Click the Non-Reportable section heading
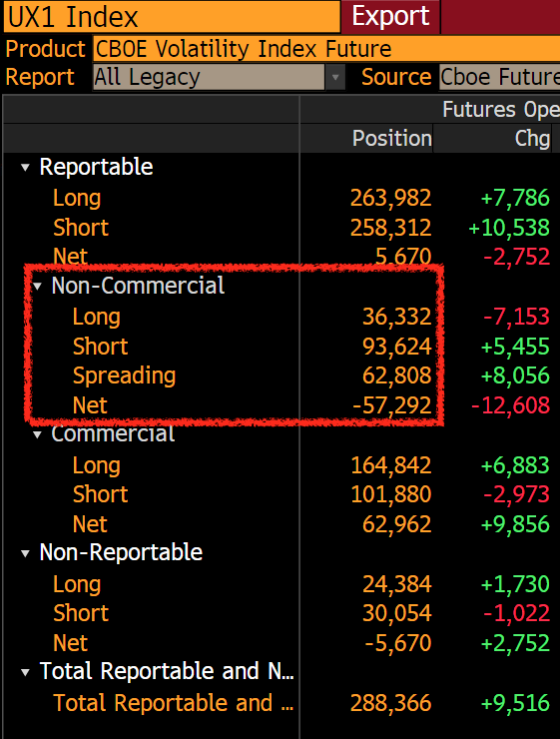The width and height of the screenshot is (560, 739). [x=121, y=553]
